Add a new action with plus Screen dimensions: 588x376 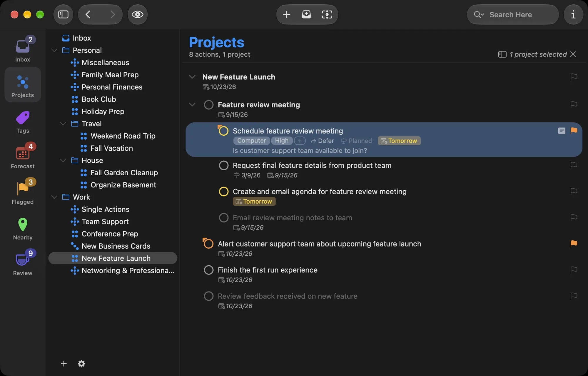(286, 14)
